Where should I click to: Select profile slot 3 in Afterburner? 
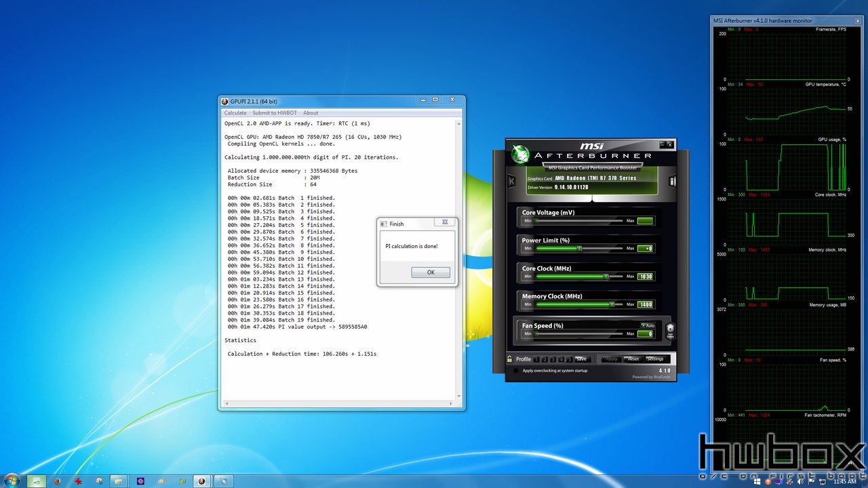pyautogui.click(x=553, y=359)
